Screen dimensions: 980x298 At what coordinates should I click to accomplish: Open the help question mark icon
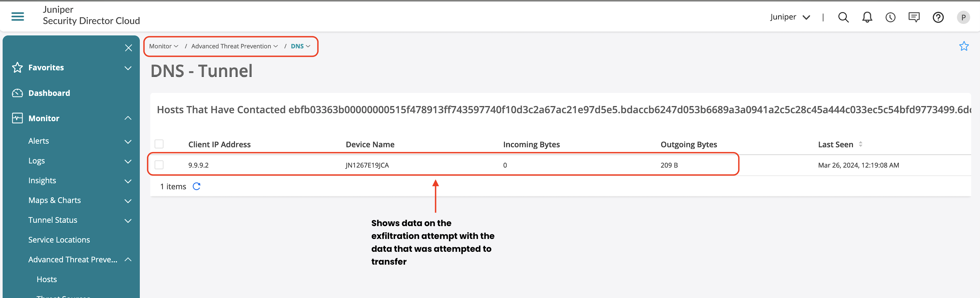pos(938,17)
